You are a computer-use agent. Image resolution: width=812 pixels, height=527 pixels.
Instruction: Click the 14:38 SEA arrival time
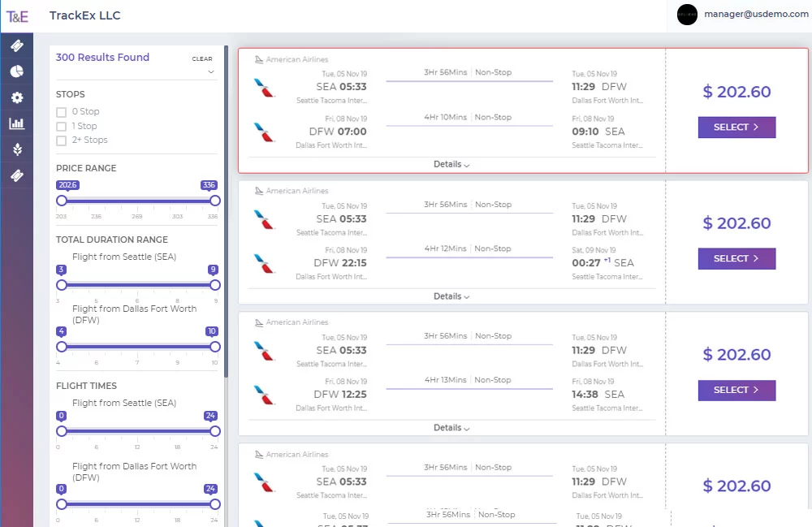(598, 395)
